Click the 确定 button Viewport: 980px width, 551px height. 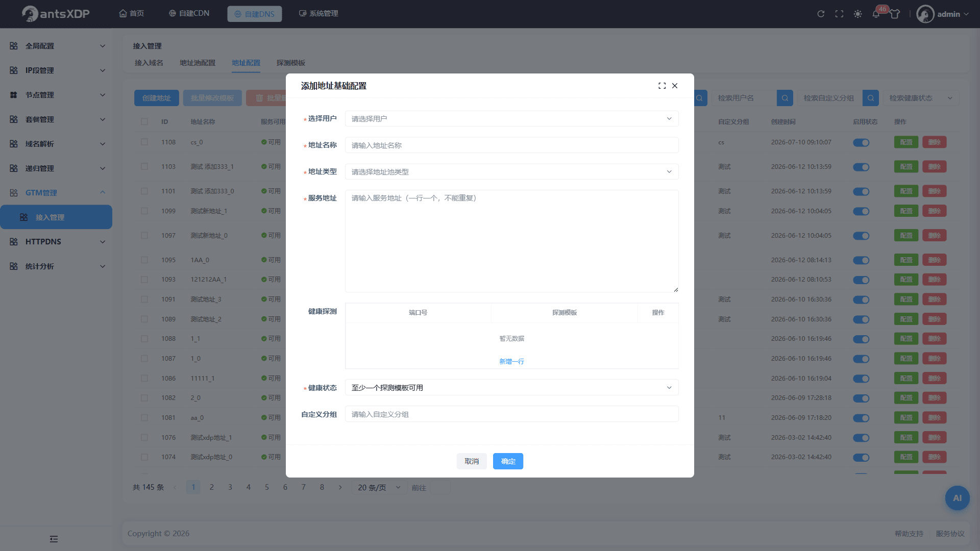[508, 461]
